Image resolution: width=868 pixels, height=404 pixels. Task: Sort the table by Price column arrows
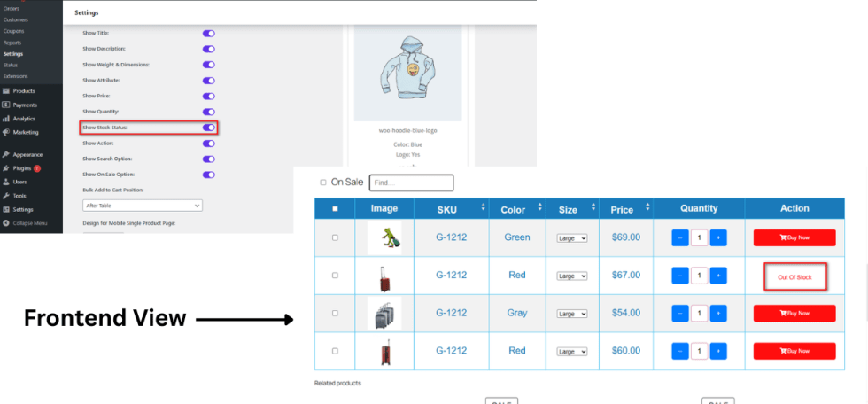coord(647,207)
